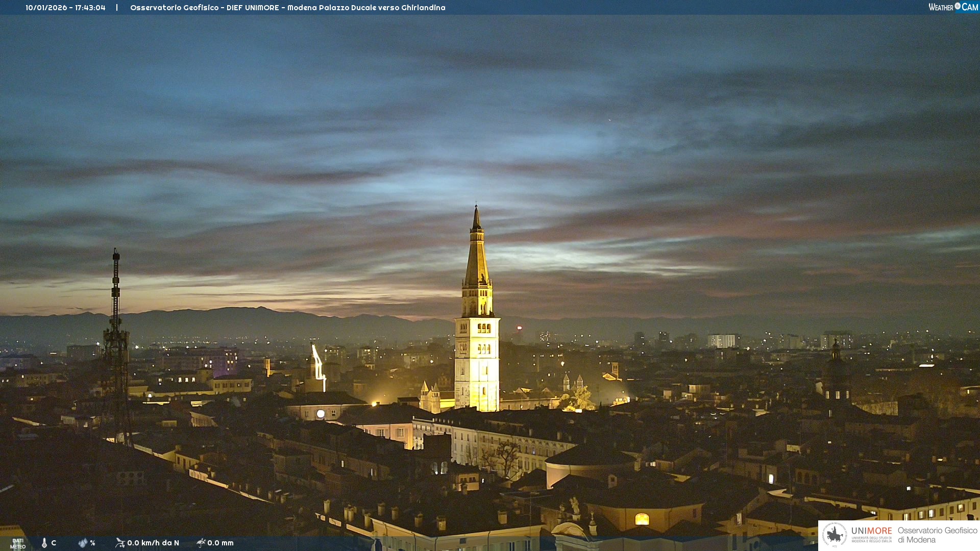Image resolution: width=980 pixels, height=551 pixels.
Task: Click the humidity water drops icon
Action: 83,543
